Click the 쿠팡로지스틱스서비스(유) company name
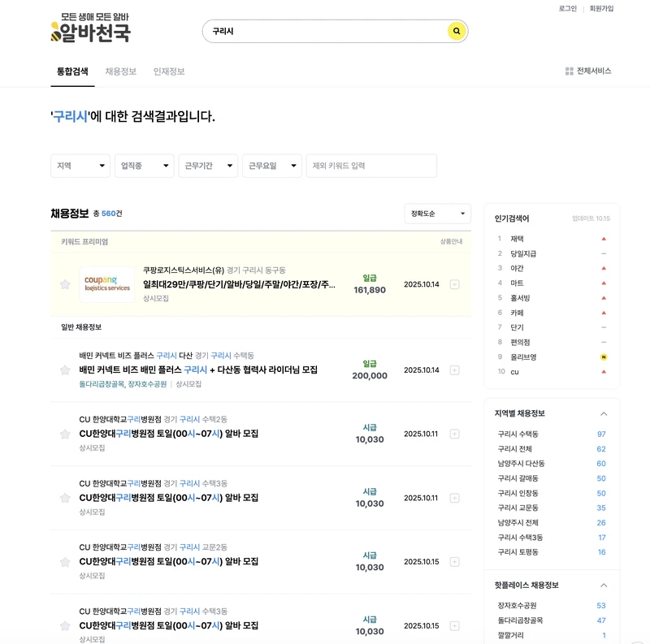The height and width of the screenshot is (644, 650). tap(184, 270)
